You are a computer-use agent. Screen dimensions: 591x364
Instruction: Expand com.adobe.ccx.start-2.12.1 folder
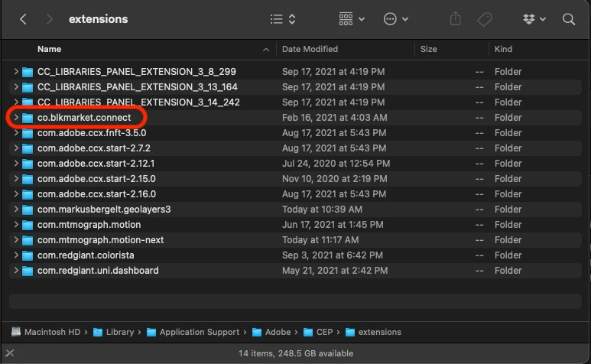pyautogui.click(x=16, y=163)
